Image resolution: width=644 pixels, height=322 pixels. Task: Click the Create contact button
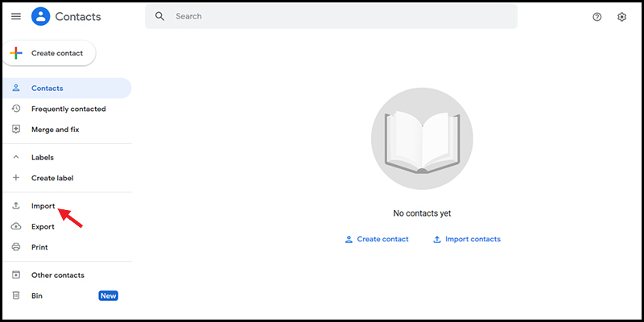tap(49, 53)
